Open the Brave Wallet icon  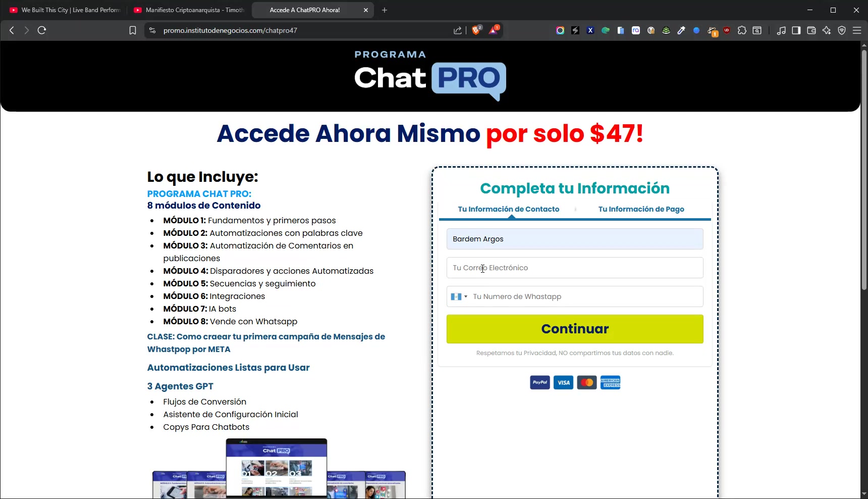click(811, 30)
